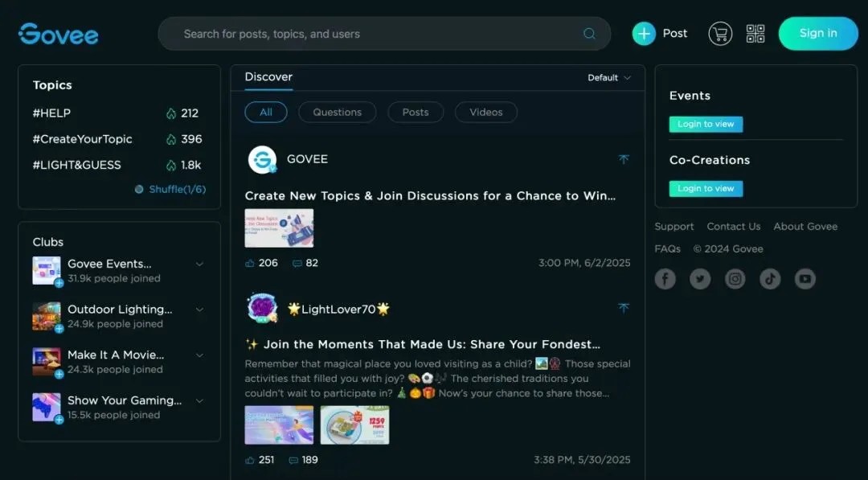
Task: Filter the feed by Videos
Action: coord(485,113)
